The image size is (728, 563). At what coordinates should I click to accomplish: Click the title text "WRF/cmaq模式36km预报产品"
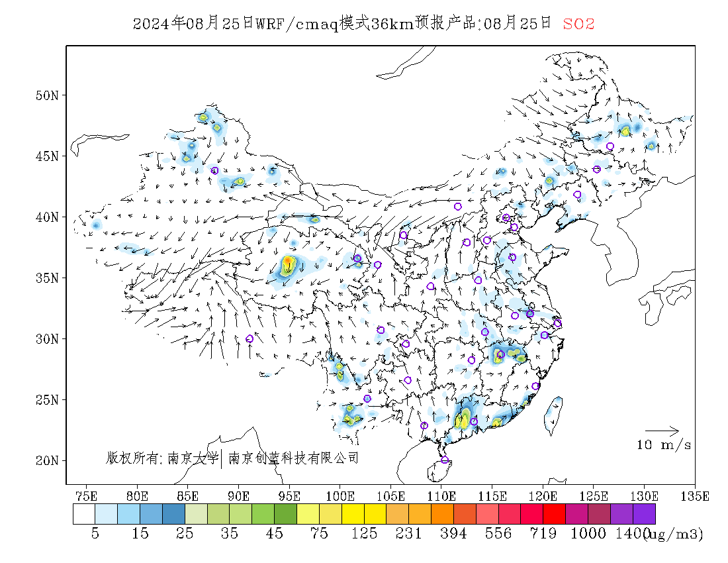[368, 23]
